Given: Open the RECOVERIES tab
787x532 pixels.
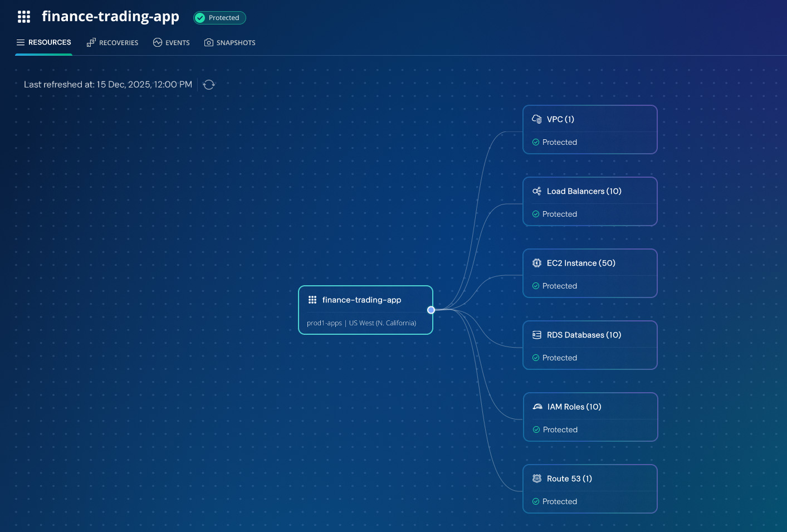Looking at the screenshot, I should 113,42.
